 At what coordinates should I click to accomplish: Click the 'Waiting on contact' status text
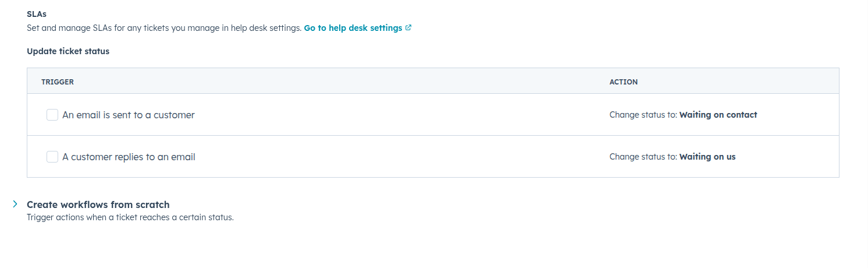(718, 115)
